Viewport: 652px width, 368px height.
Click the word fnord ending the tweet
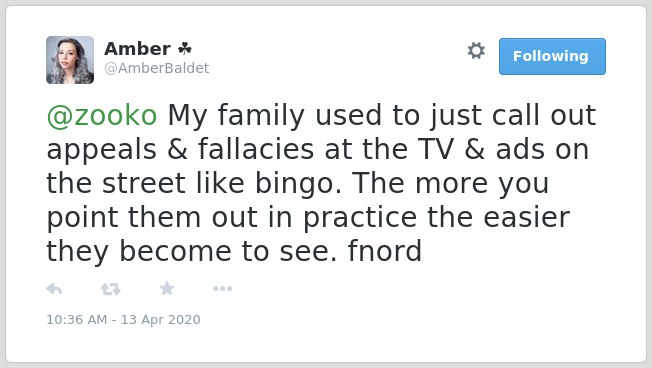pyautogui.click(x=385, y=251)
